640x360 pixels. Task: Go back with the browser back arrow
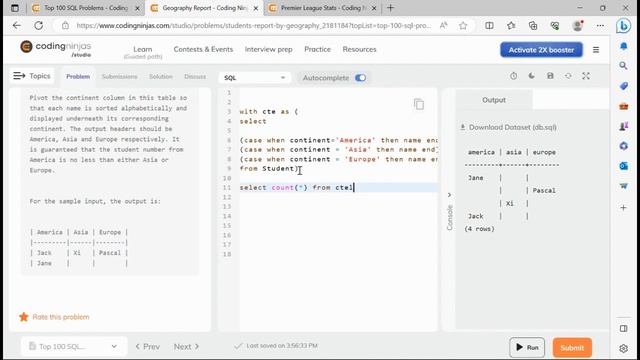click(x=17, y=26)
